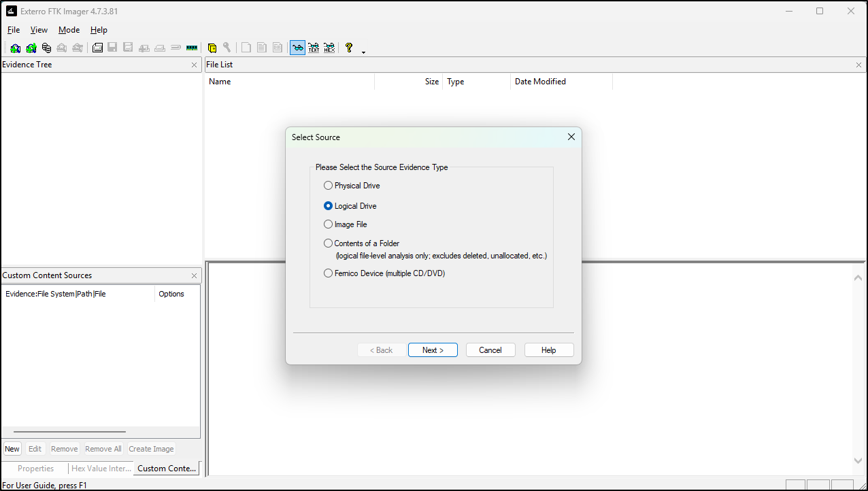The image size is (868, 491).
Task: Open the Image Mounting toolbar icon
Action: (46, 48)
